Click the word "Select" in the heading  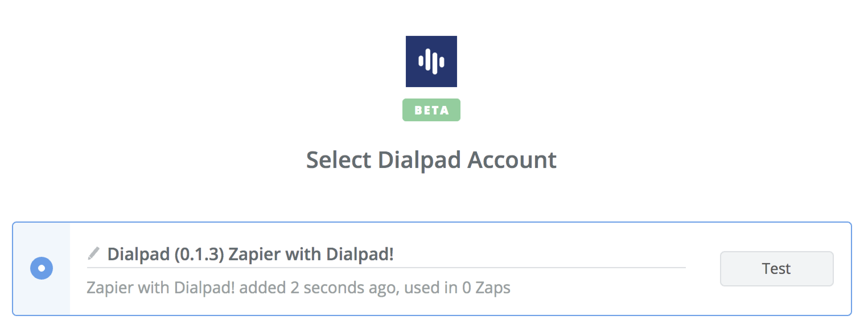coord(338,160)
